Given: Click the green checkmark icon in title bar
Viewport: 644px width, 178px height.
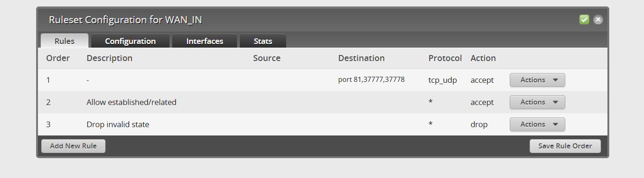Looking at the screenshot, I should click(x=584, y=19).
